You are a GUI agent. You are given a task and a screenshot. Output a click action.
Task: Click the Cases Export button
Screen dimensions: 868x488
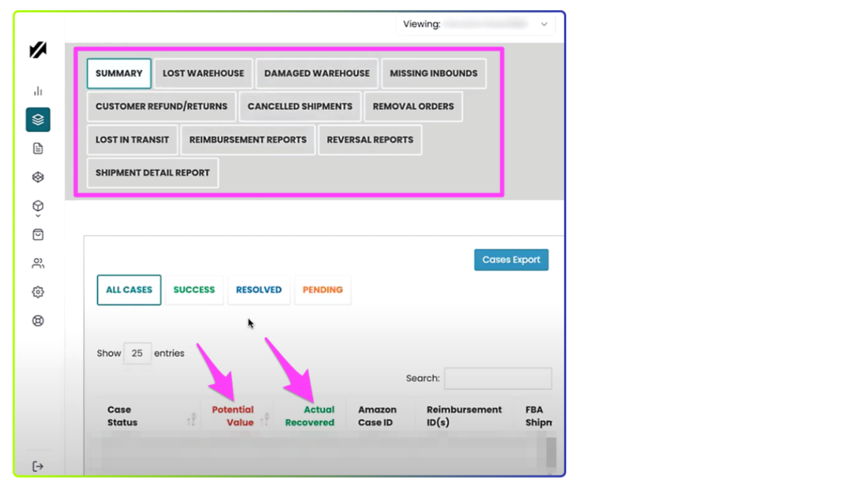[511, 259]
